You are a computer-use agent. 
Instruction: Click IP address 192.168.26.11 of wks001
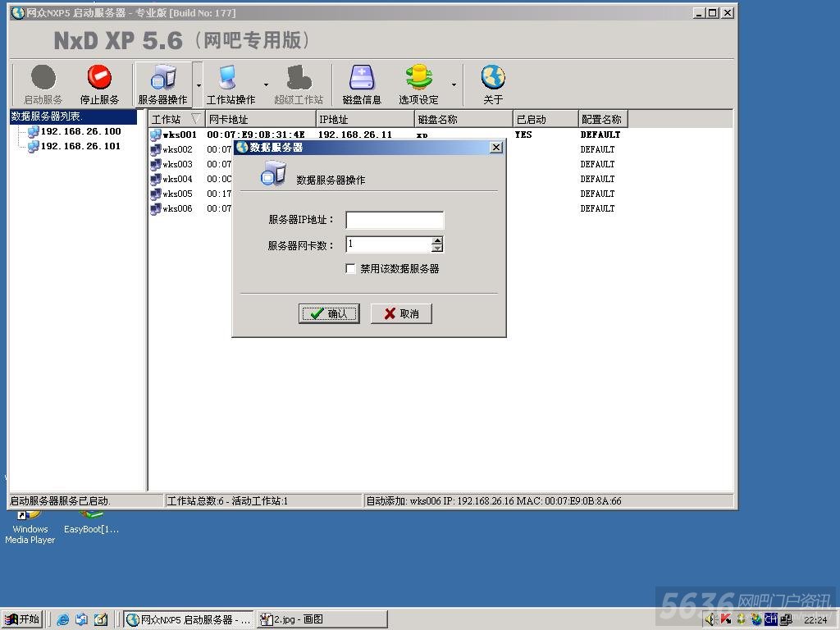(x=354, y=135)
